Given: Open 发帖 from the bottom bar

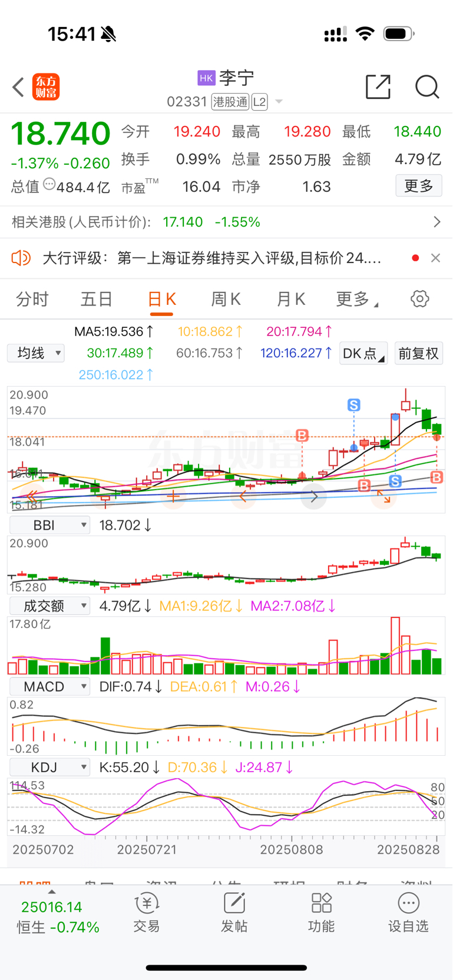Looking at the screenshot, I should [x=234, y=913].
